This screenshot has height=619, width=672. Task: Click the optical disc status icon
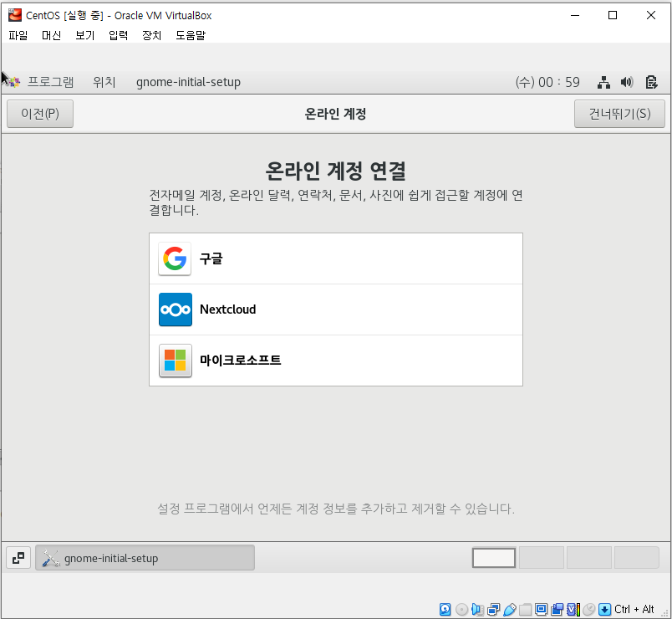click(x=462, y=609)
